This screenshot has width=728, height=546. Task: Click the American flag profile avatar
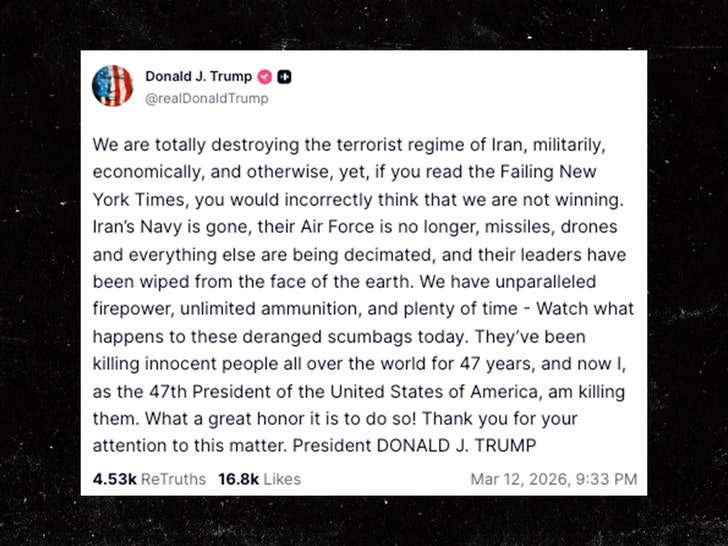[112, 86]
